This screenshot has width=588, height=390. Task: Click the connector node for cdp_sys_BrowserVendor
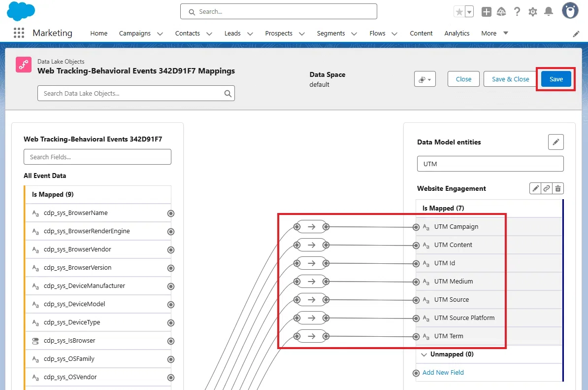[170, 250]
